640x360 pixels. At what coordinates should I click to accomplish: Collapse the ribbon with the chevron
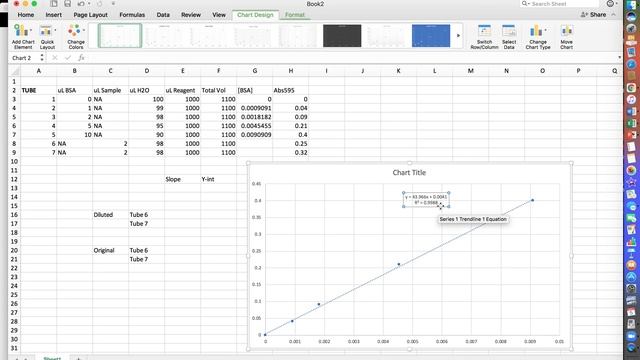614,15
